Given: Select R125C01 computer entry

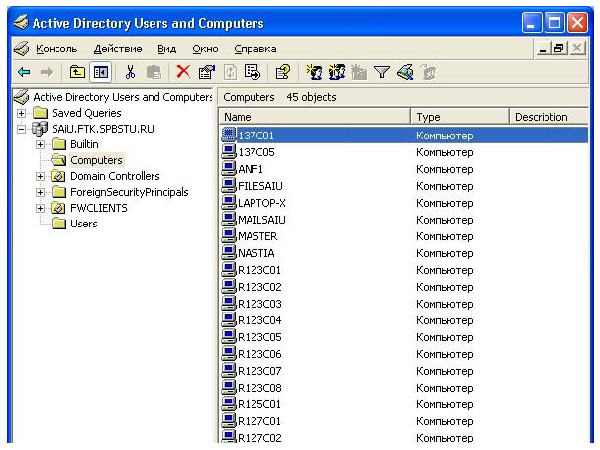Looking at the screenshot, I should (x=259, y=404).
